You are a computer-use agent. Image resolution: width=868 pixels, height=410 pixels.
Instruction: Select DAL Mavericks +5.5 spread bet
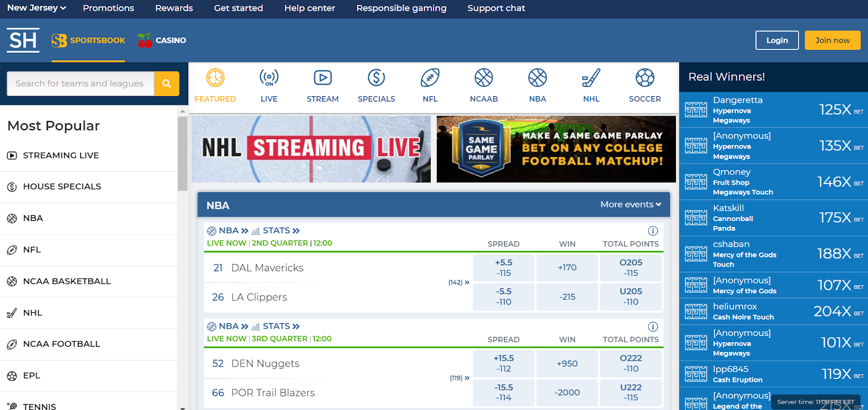(503, 268)
